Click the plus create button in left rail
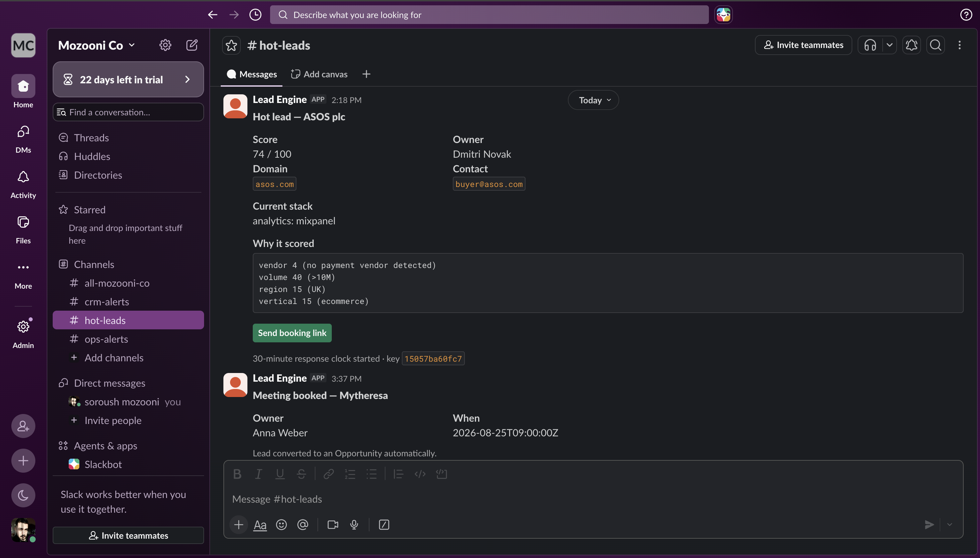This screenshot has height=558, width=980. click(23, 460)
